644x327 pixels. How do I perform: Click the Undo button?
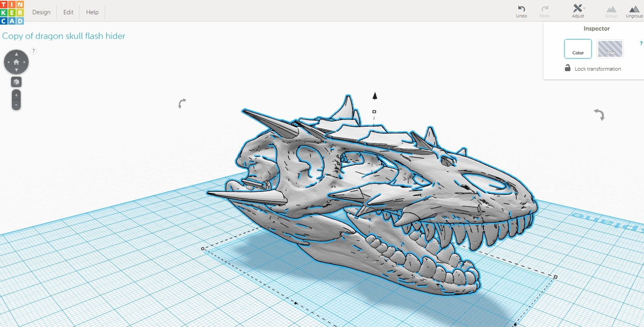point(522,11)
